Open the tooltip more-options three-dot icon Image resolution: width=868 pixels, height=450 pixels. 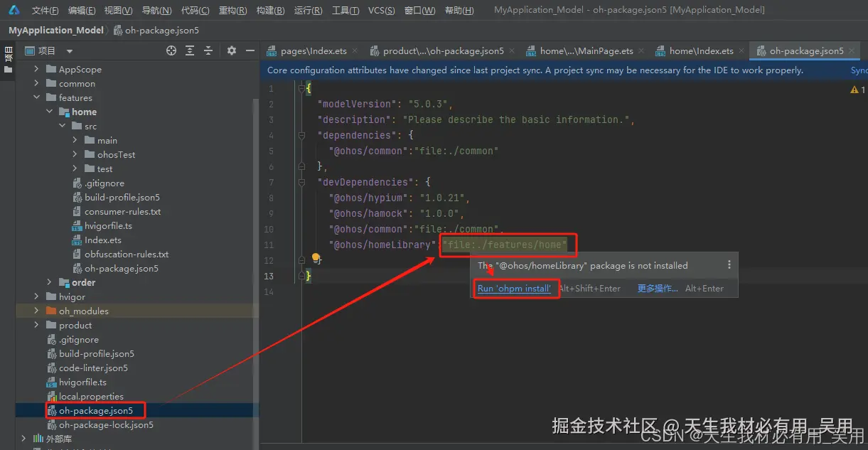[x=729, y=264]
